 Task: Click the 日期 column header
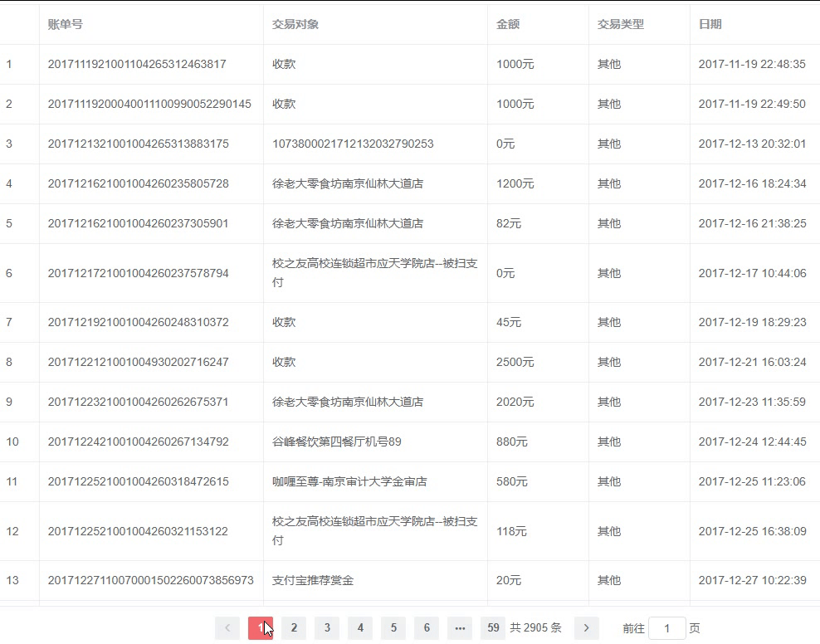[710, 24]
